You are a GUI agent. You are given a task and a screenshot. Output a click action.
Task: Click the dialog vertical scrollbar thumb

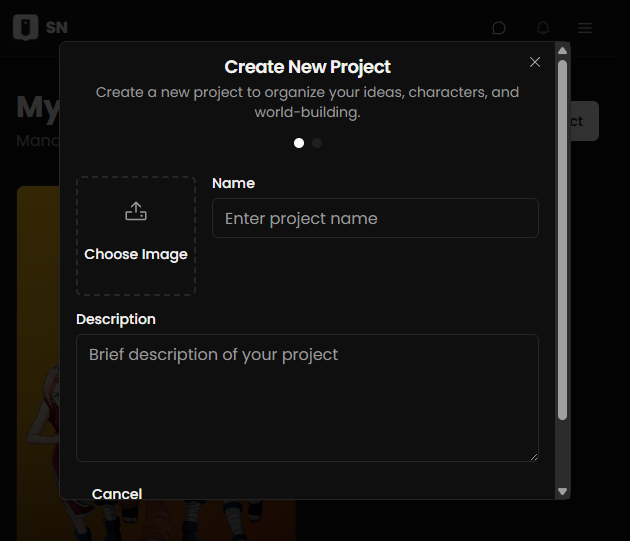pos(562,240)
